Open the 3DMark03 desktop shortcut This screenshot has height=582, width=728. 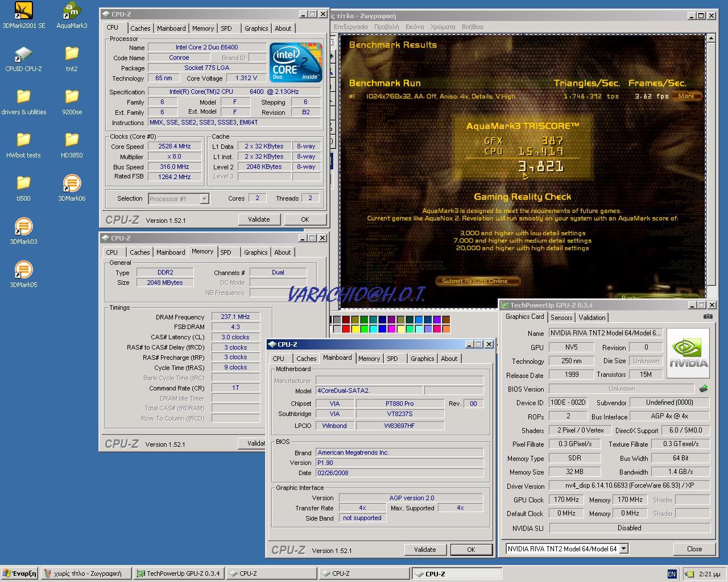(23, 231)
